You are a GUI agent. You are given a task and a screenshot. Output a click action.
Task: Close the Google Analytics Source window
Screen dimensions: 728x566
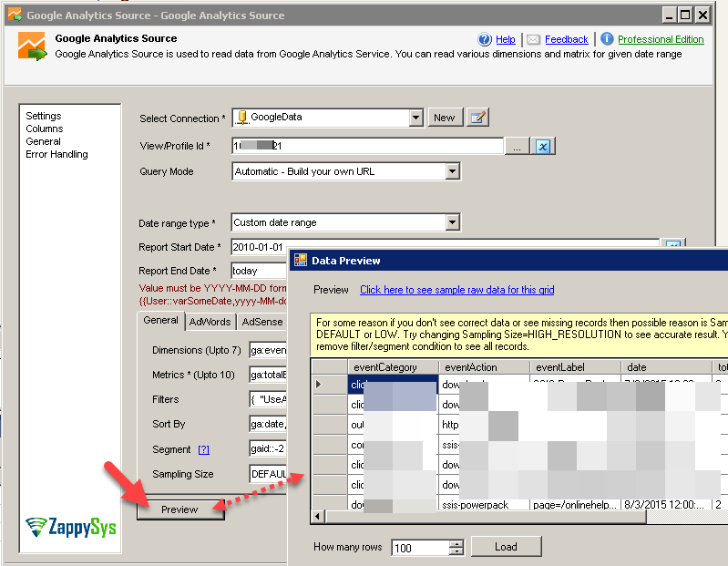tap(702, 15)
